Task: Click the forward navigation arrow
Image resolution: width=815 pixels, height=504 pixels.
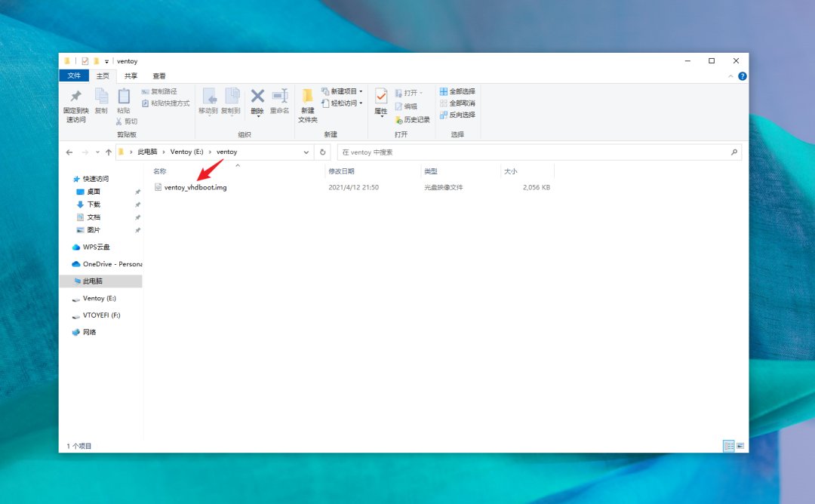Action: click(x=85, y=152)
